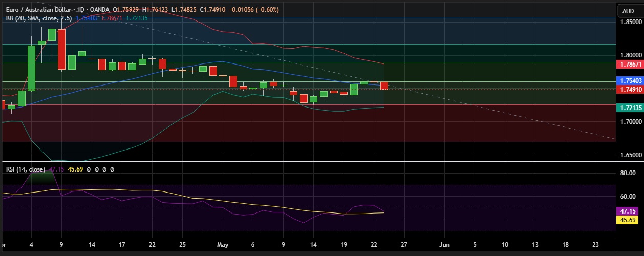Click the 18 date label on time axis
Viewport: 644px width, 256px height.
pos(565,245)
